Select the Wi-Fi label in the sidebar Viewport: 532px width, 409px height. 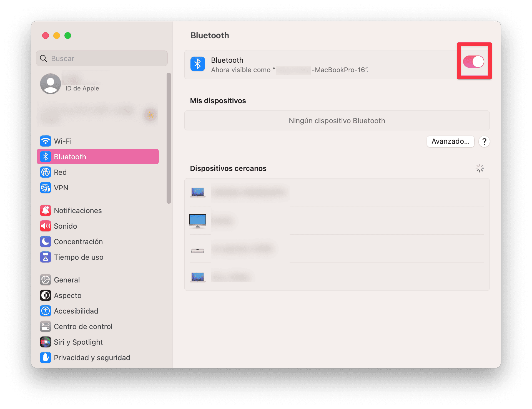63,141
